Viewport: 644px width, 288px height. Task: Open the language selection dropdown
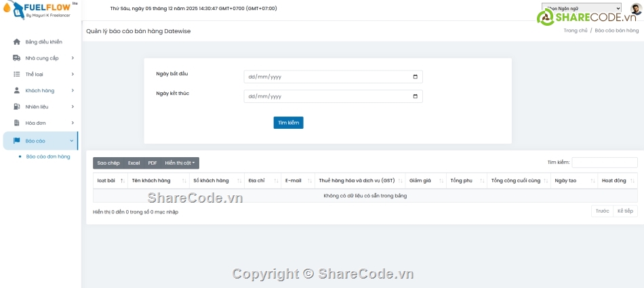(581, 8)
